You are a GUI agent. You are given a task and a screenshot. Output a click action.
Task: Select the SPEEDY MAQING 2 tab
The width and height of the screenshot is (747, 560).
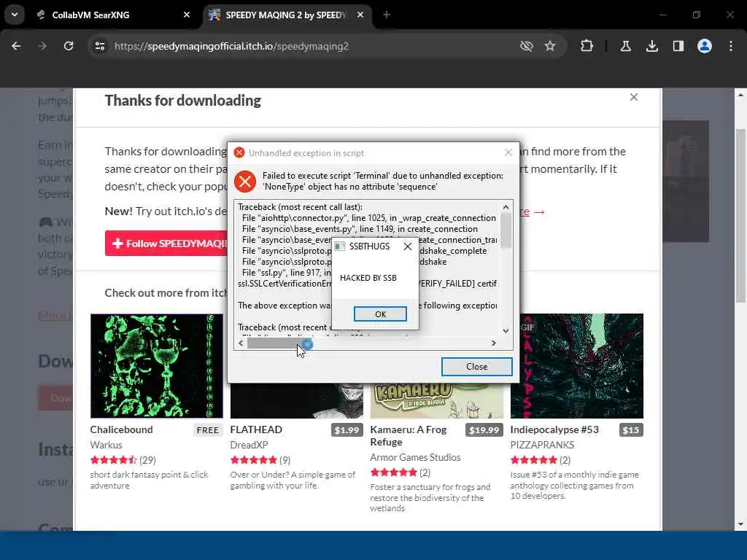(x=287, y=15)
